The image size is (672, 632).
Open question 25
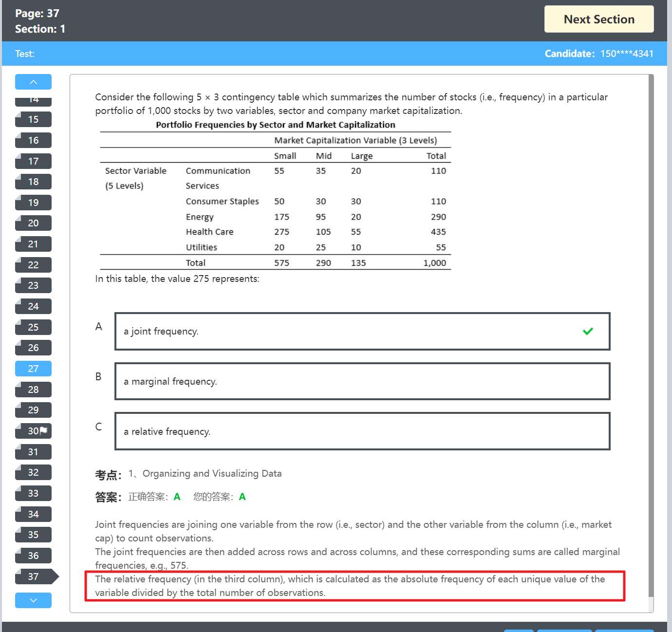click(33, 327)
